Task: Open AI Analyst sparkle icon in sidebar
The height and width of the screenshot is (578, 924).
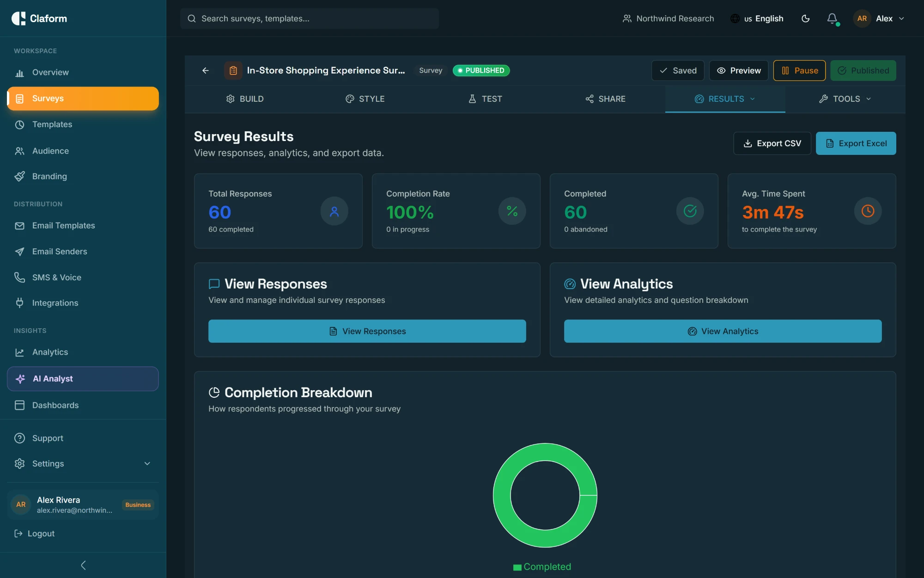Action: point(20,379)
